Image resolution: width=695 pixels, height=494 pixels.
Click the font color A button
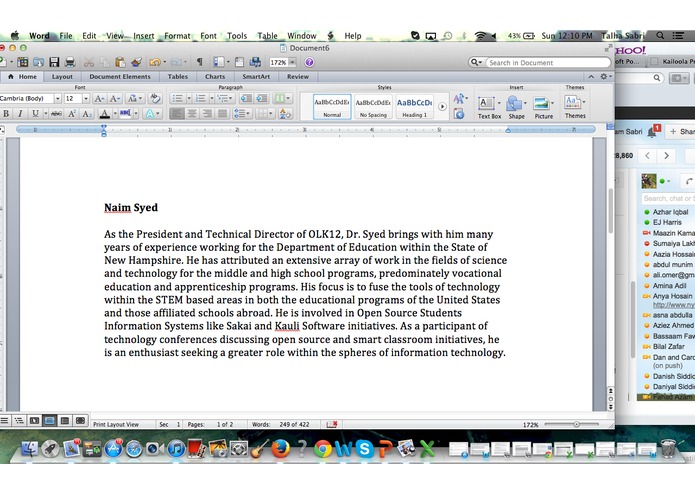click(105, 114)
